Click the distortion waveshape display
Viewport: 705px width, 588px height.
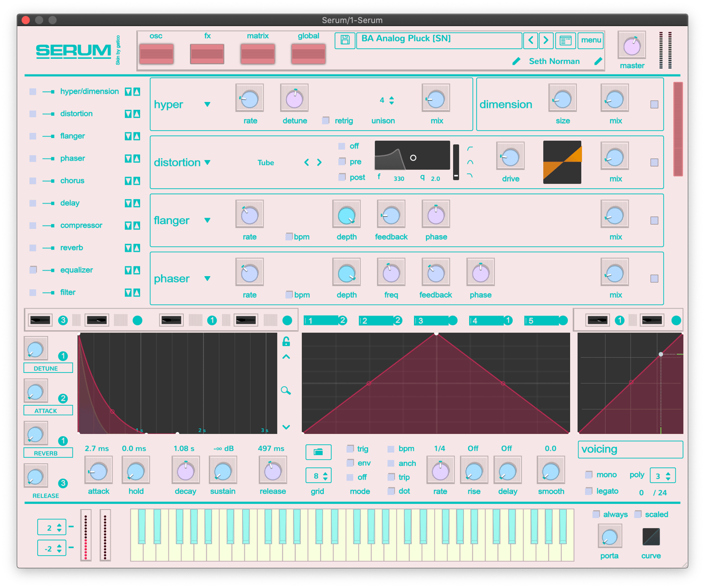[x=562, y=162]
